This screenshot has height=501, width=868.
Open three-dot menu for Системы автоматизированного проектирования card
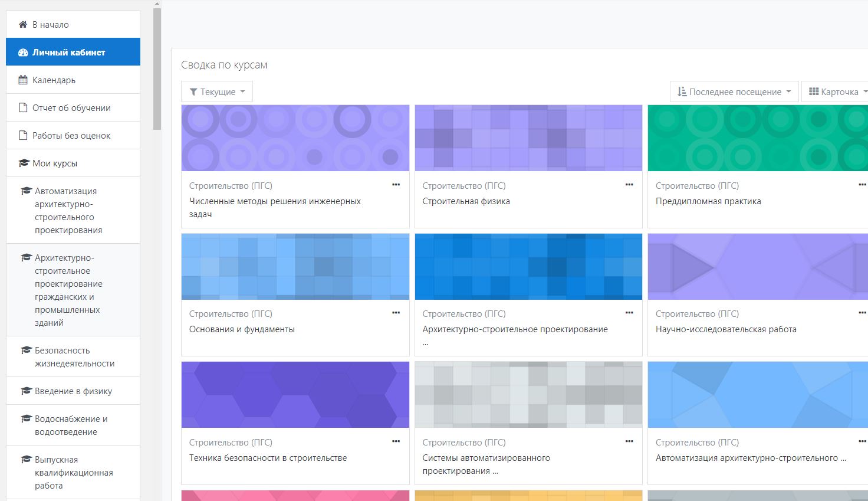(x=629, y=441)
